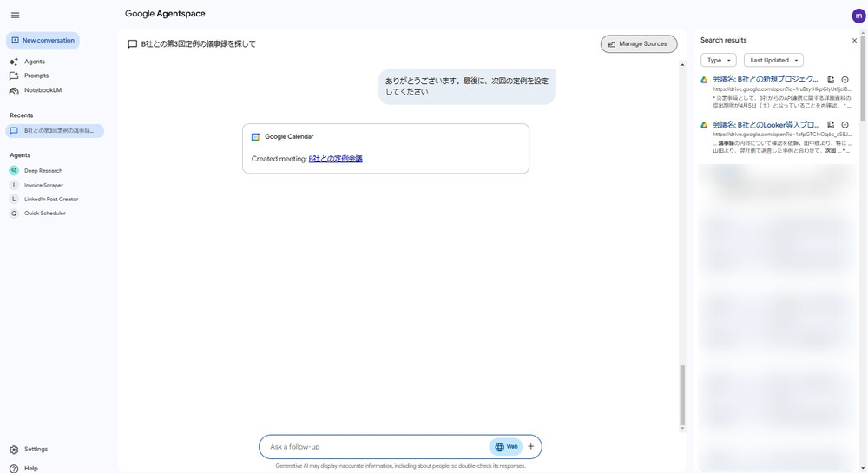Click the Search results heading
Image resolution: width=868 pixels, height=473 pixels.
pyautogui.click(x=724, y=41)
